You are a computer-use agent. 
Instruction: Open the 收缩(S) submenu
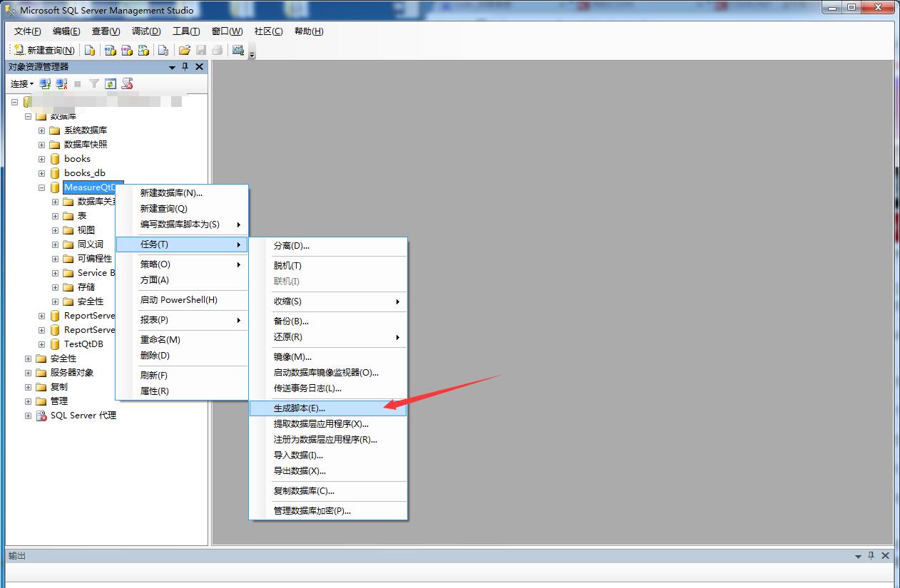(328, 301)
